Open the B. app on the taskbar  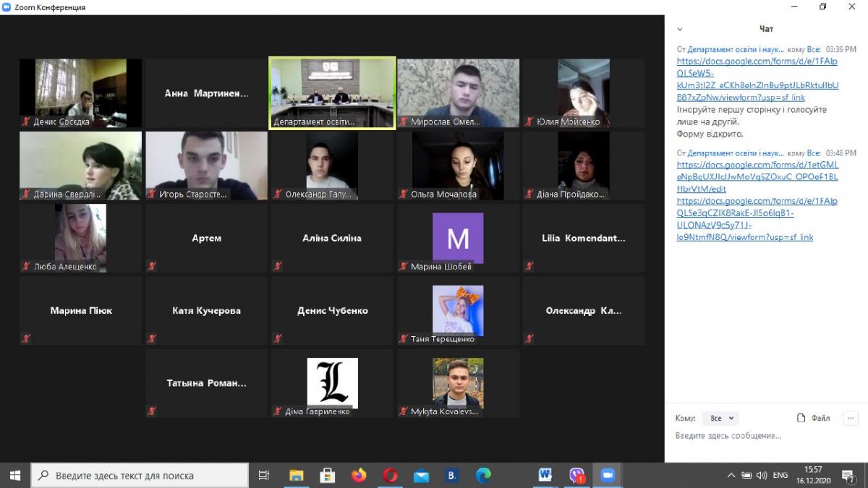(x=453, y=475)
